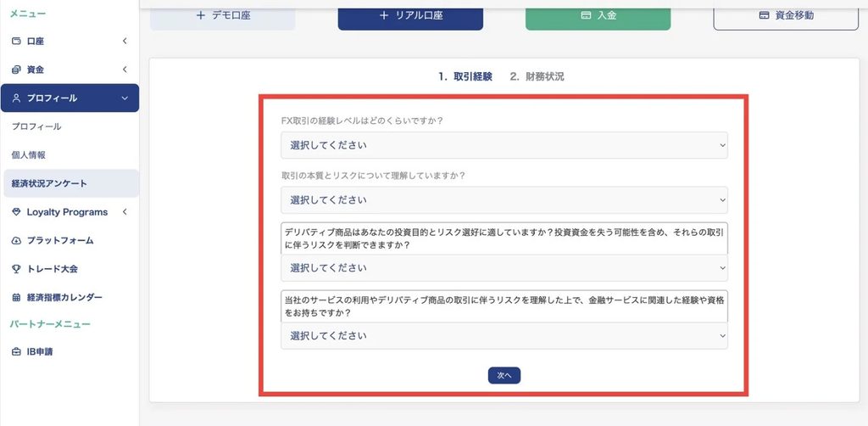Open the デリバティブ商品 suitability dropdown
868x426 pixels.
504,268
